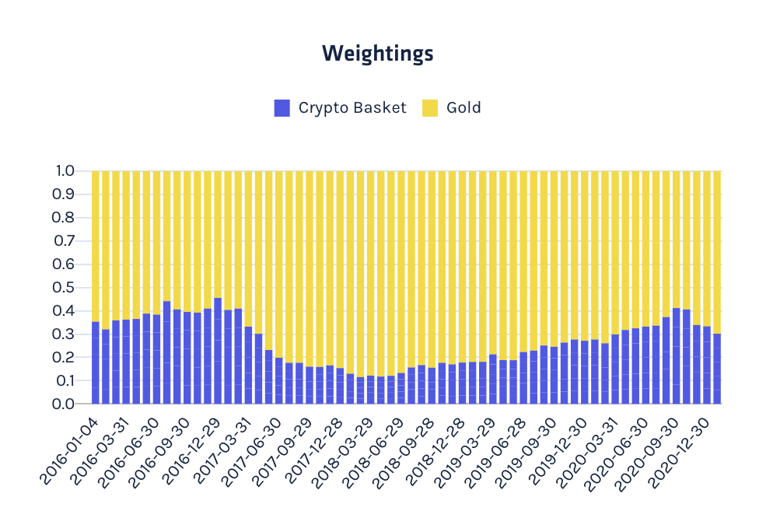This screenshot has height=532, width=759.
Task: Toggle the Gold series legend label
Action: pos(463,107)
